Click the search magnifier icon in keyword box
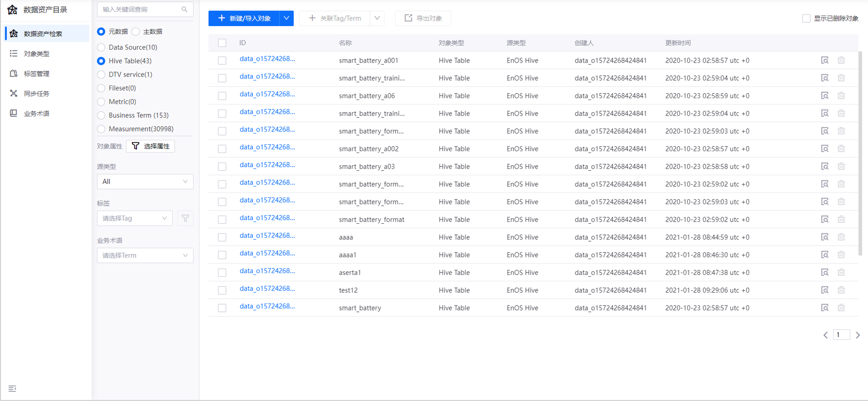This screenshot has height=401, width=868. (184, 9)
